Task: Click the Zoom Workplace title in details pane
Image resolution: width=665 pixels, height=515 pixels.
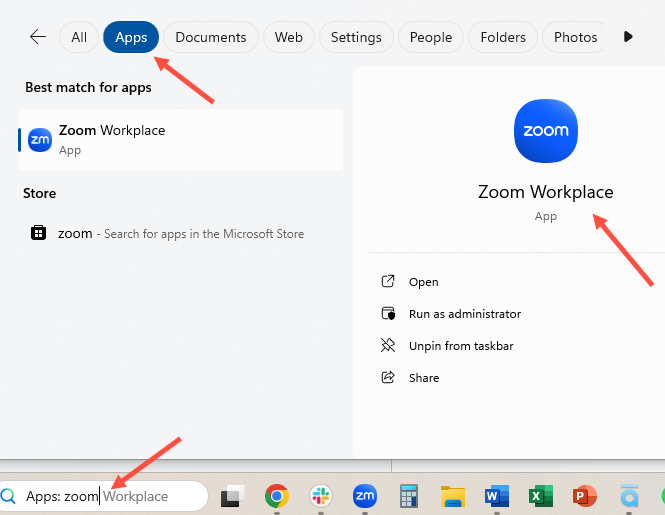Action: (x=545, y=192)
